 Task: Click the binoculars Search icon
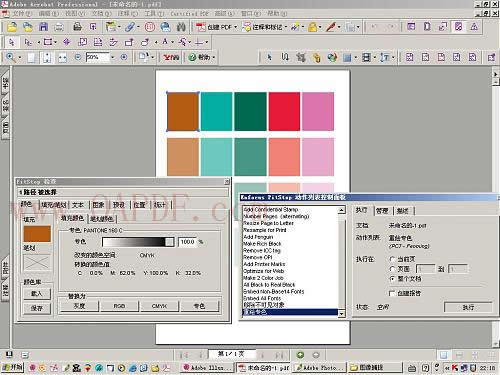(x=181, y=27)
